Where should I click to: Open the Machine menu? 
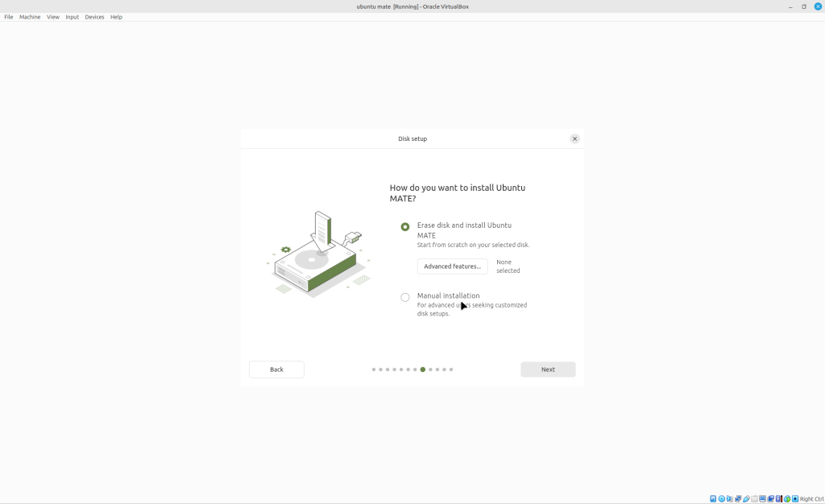[x=30, y=17]
